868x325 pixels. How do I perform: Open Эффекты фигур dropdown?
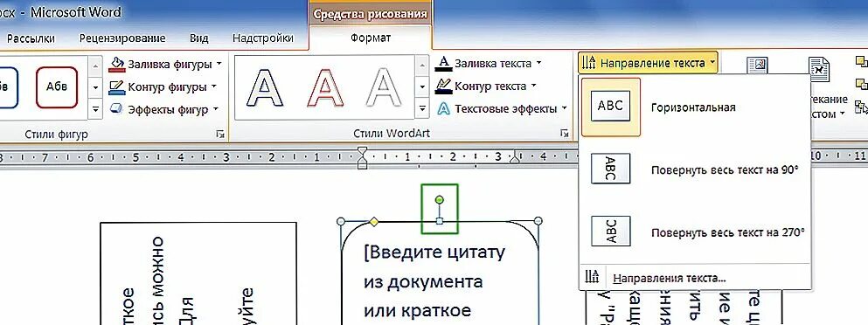(164, 109)
